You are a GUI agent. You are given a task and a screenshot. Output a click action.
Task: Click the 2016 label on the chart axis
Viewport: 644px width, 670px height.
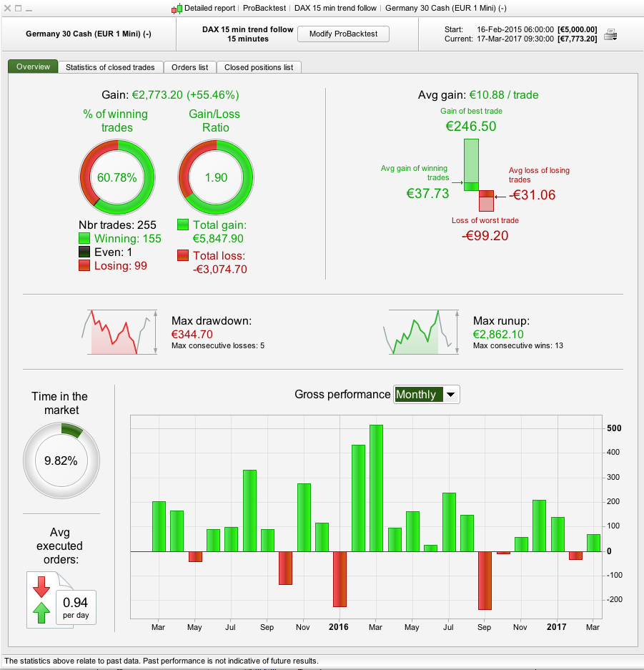[x=339, y=627]
